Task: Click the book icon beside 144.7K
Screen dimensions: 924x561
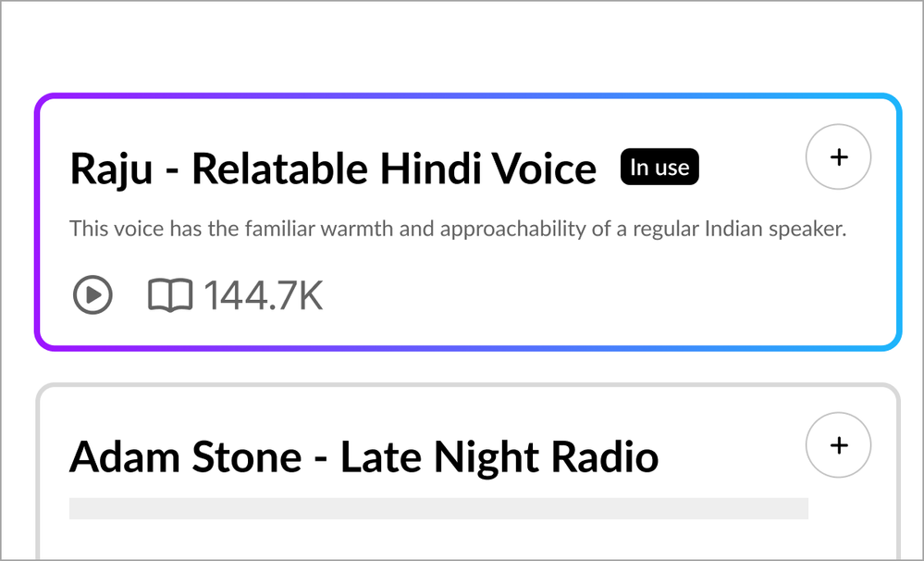Action: tap(170, 296)
